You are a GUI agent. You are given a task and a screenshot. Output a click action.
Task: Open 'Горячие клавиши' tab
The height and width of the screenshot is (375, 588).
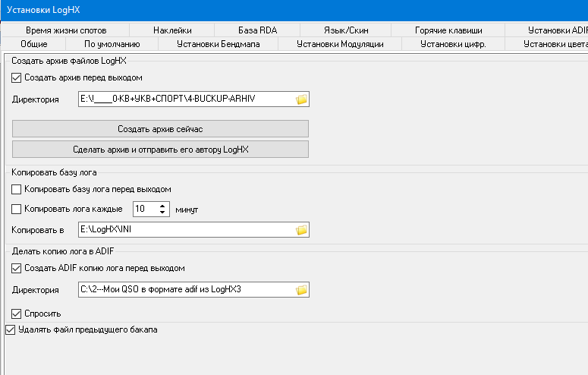[448, 30]
